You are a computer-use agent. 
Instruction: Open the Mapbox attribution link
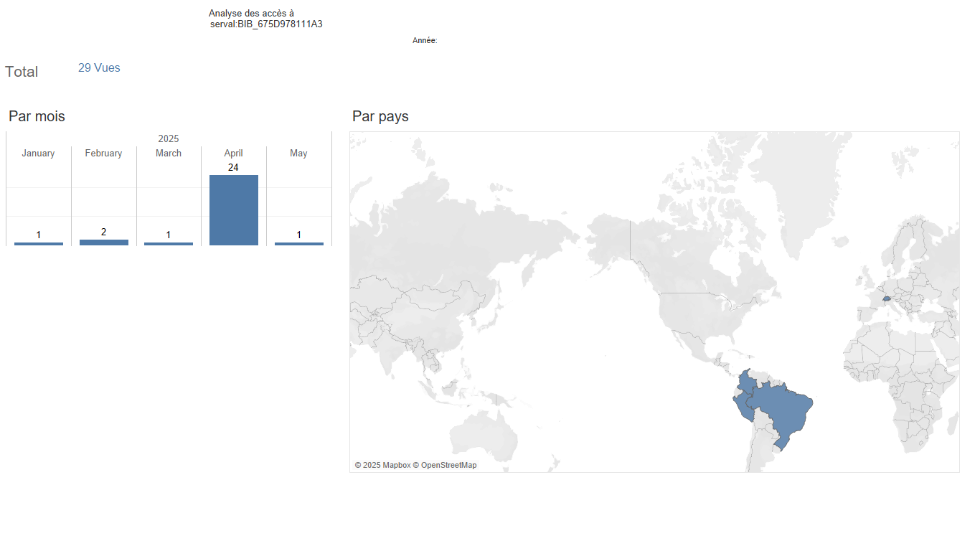point(382,465)
